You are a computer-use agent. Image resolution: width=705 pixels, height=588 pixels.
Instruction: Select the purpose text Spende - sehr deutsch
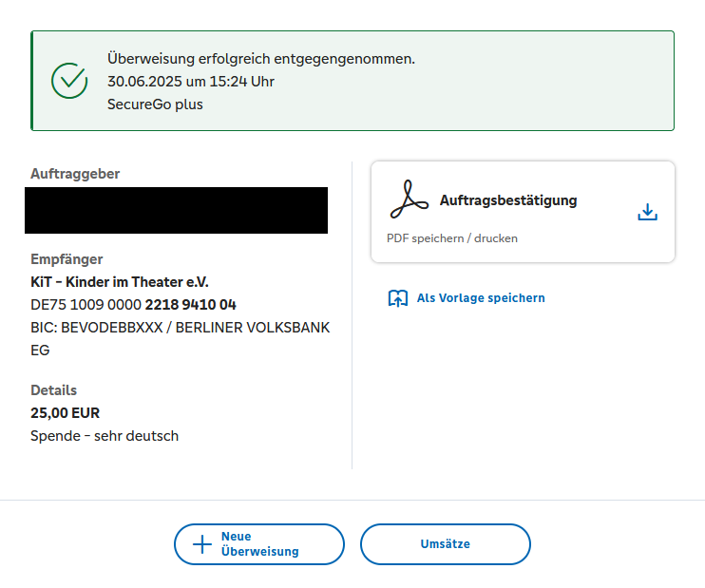pos(105,436)
